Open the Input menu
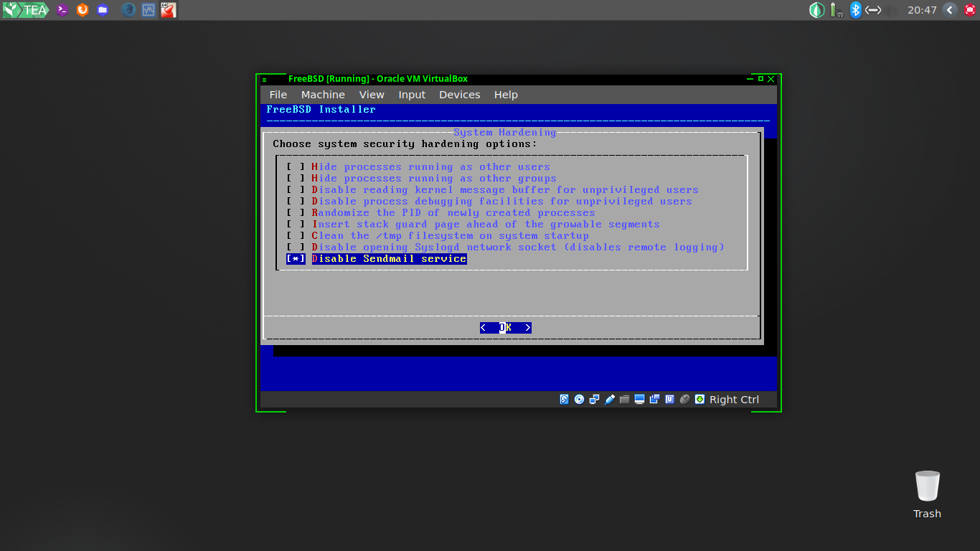The width and height of the screenshot is (980, 551). (x=412, y=95)
